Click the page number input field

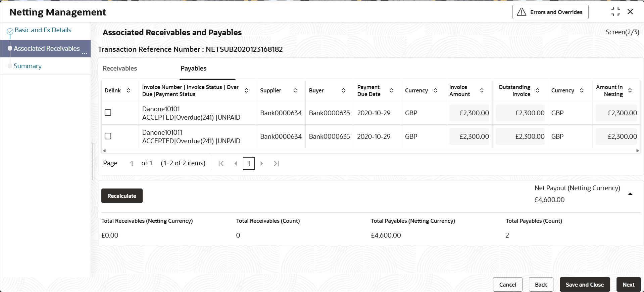click(x=249, y=163)
